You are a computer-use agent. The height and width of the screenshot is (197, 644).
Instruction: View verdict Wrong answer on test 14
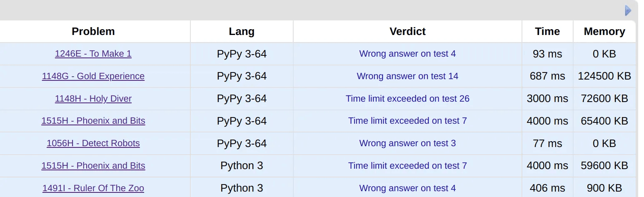tap(407, 76)
